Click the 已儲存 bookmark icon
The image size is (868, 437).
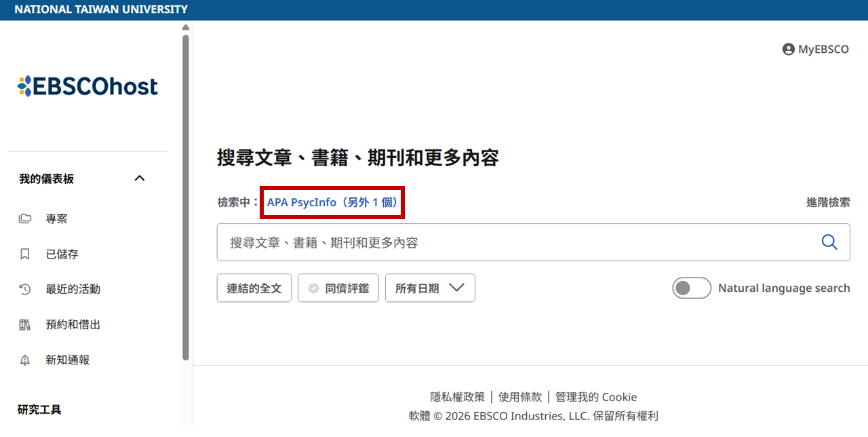(25, 254)
